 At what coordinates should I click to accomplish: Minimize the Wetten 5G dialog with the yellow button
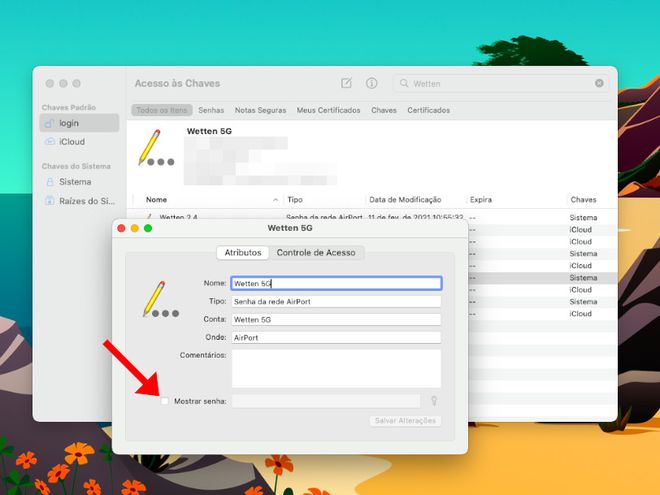(135, 228)
